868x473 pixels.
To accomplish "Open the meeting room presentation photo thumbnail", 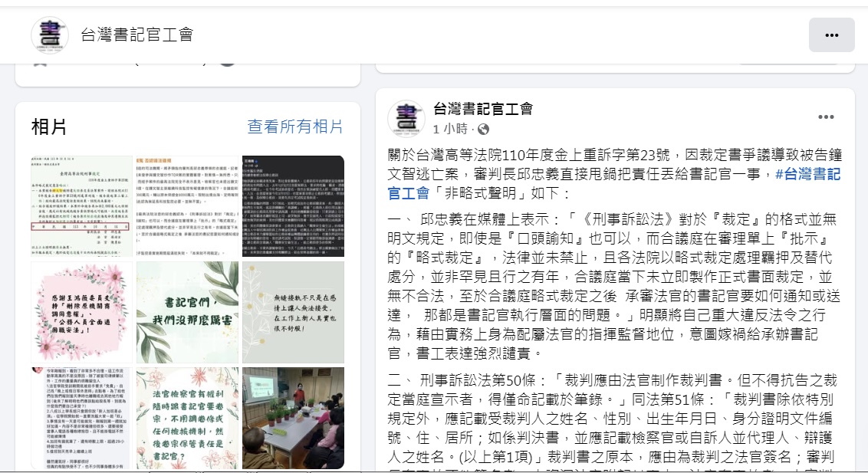I will point(293,418).
